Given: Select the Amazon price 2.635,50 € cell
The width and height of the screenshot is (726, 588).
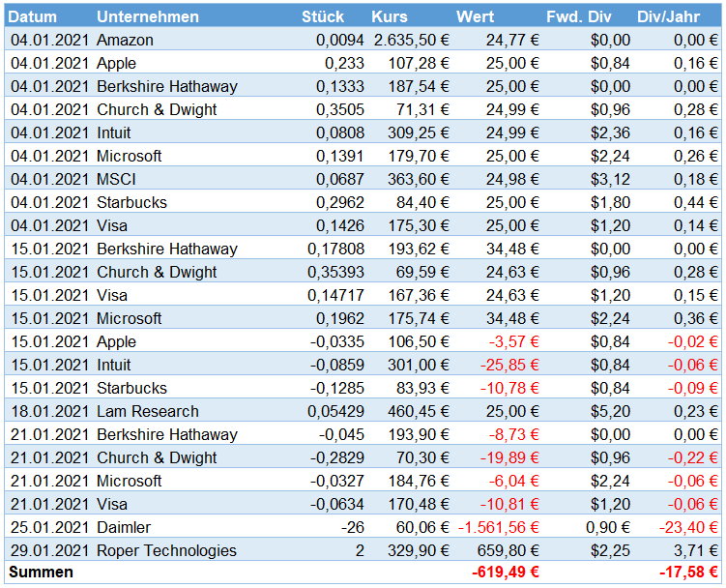Looking at the screenshot, I should point(412,40).
